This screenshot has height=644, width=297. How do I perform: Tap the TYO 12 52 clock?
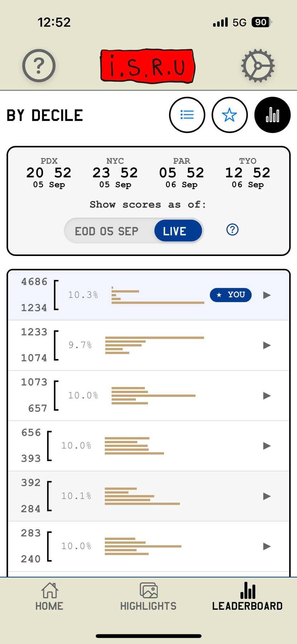248,173
